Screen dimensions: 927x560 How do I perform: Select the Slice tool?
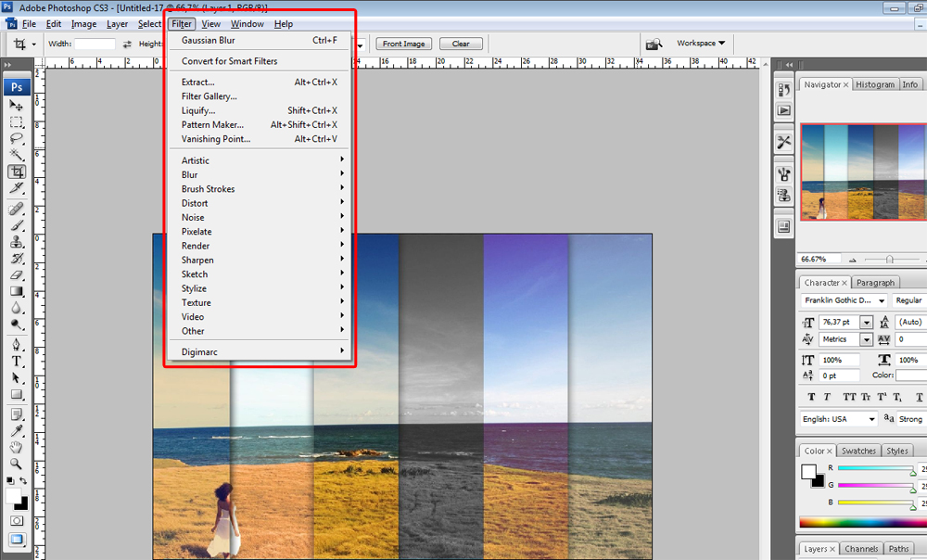(x=17, y=188)
